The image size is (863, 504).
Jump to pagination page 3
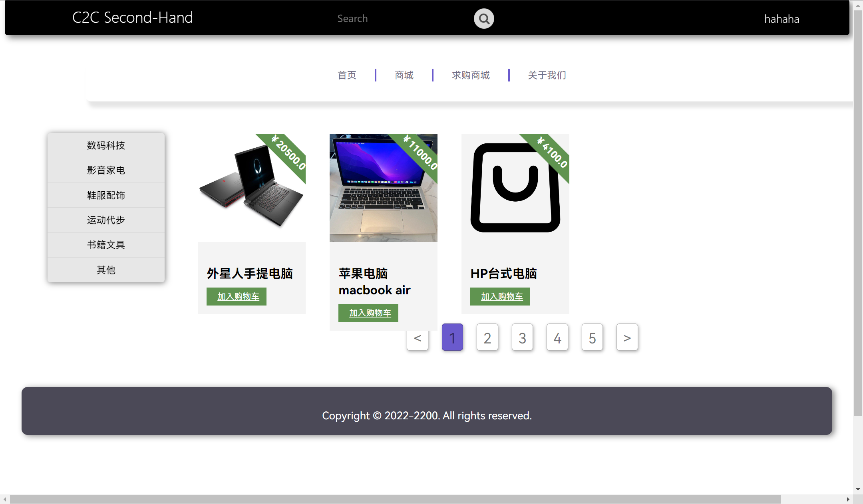click(522, 337)
